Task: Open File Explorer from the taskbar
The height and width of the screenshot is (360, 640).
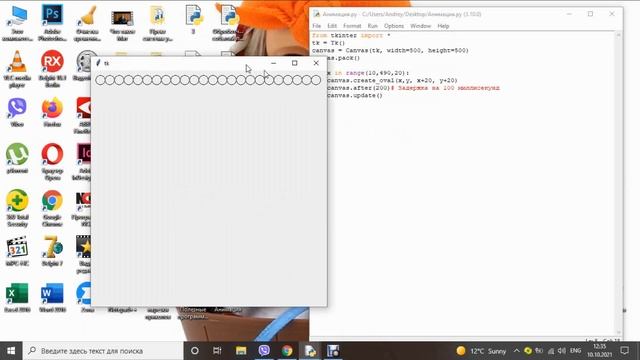Action: point(241,351)
